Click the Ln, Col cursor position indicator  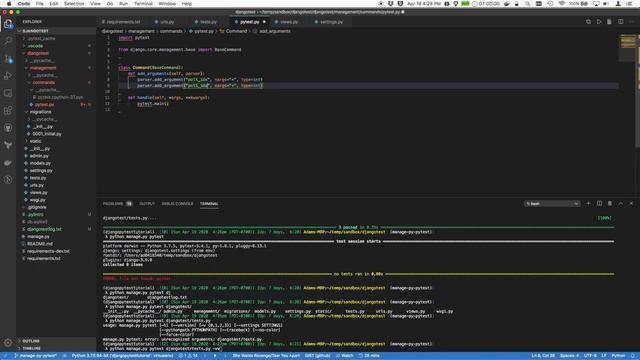(x=543, y=356)
